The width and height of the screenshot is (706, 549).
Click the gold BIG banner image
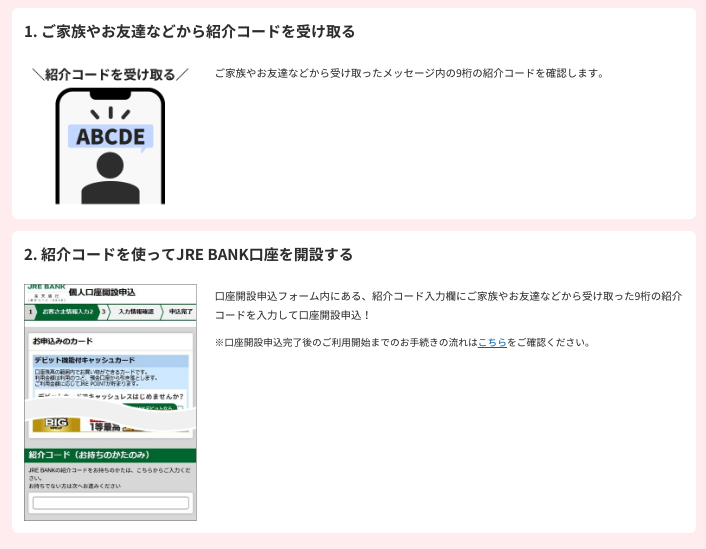point(56,424)
